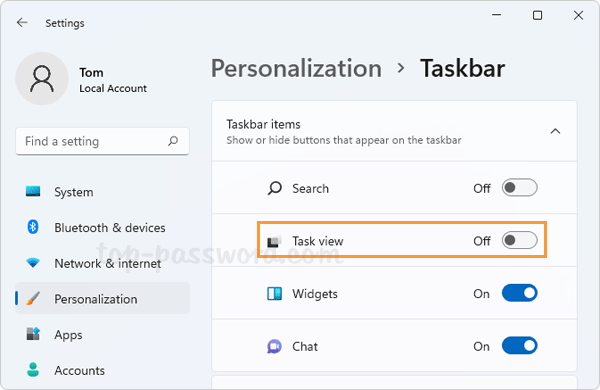The height and width of the screenshot is (390, 600).
Task: Enable the Task view toggle
Action: pos(520,240)
